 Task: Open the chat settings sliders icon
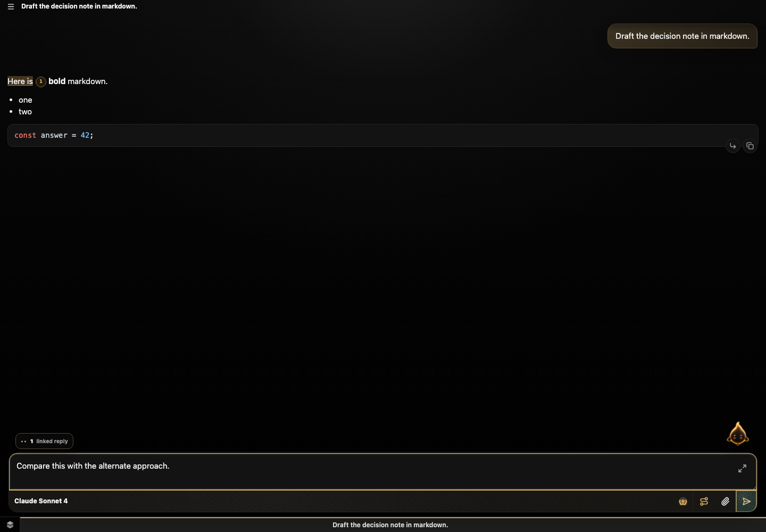pos(704,501)
